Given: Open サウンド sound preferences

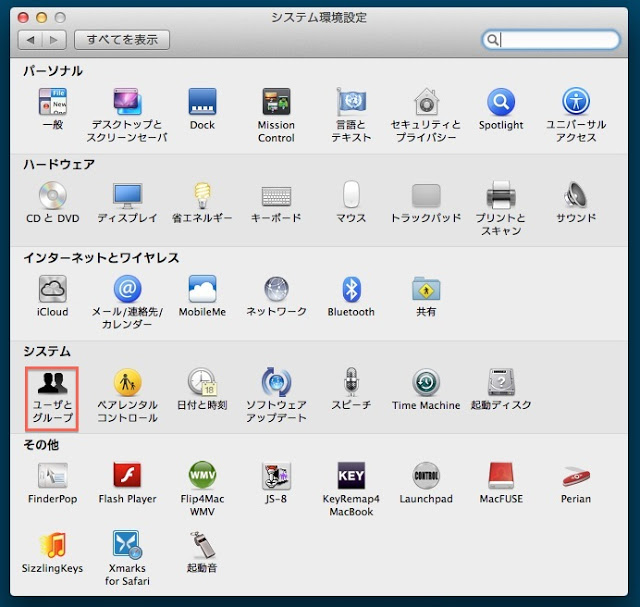Looking at the screenshot, I should click(576, 202).
